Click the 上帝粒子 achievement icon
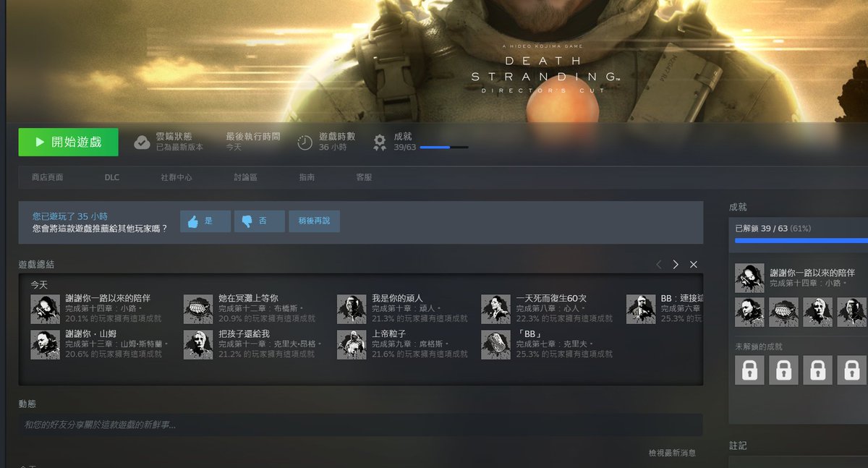 352,344
